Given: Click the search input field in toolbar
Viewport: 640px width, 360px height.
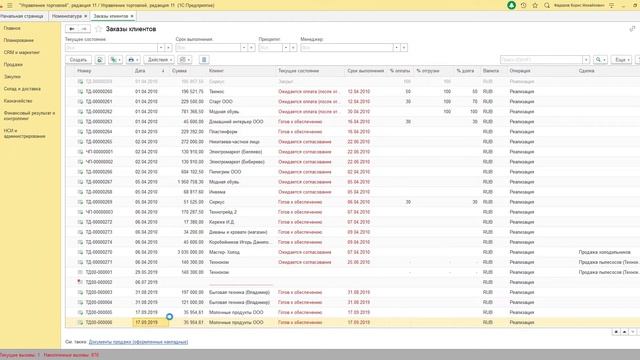Looking at the screenshot, I should [x=541, y=60].
